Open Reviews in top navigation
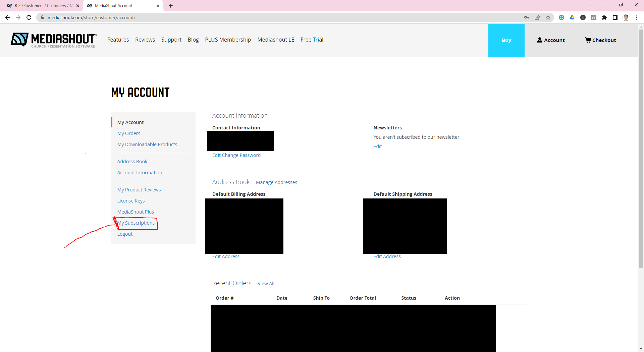Screen dimensions: 644x352 (145, 40)
